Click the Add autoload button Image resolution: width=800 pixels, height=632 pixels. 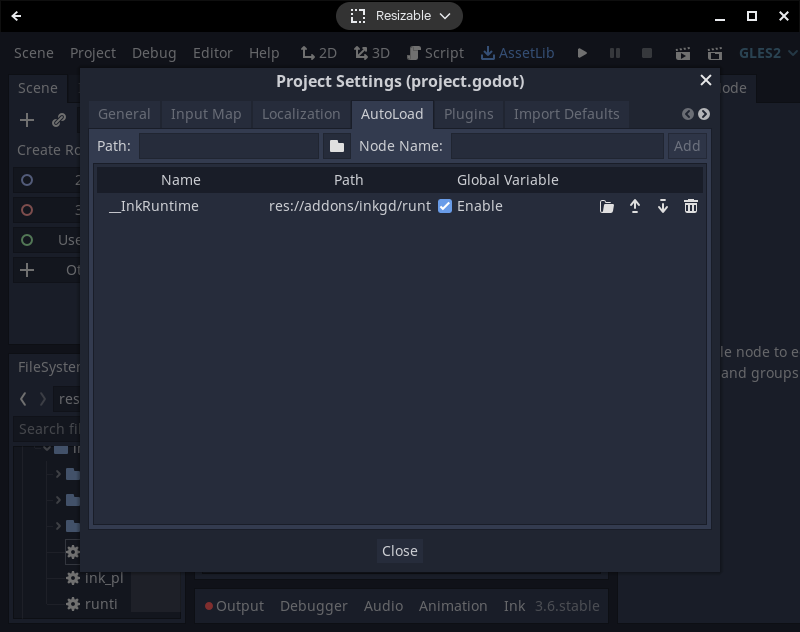[x=687, y=146]
